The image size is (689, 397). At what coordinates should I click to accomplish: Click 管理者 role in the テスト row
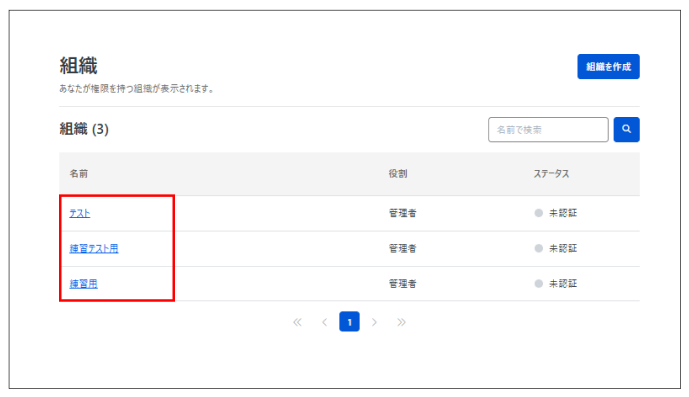(402, 213)
